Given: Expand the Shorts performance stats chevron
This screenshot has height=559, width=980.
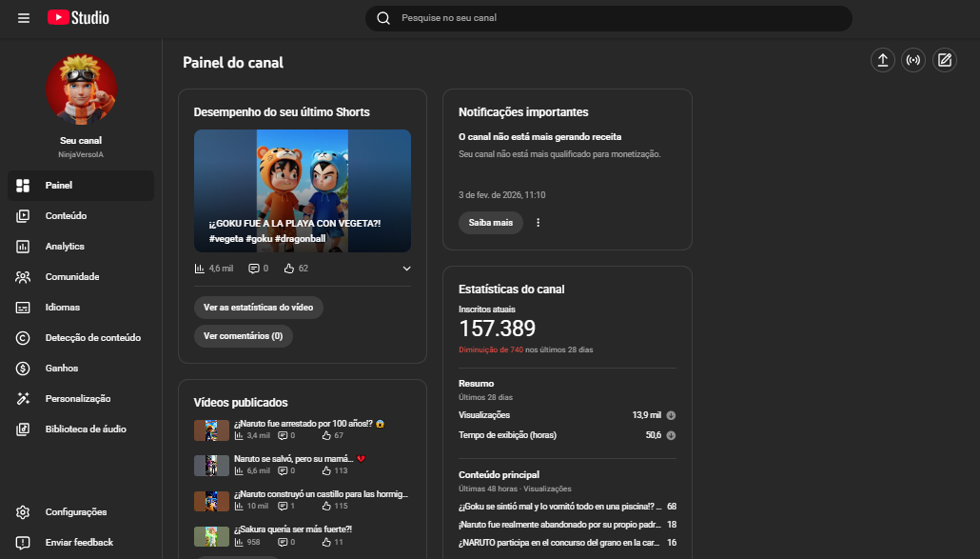Looking at the screenshot, I should point(407,269).
